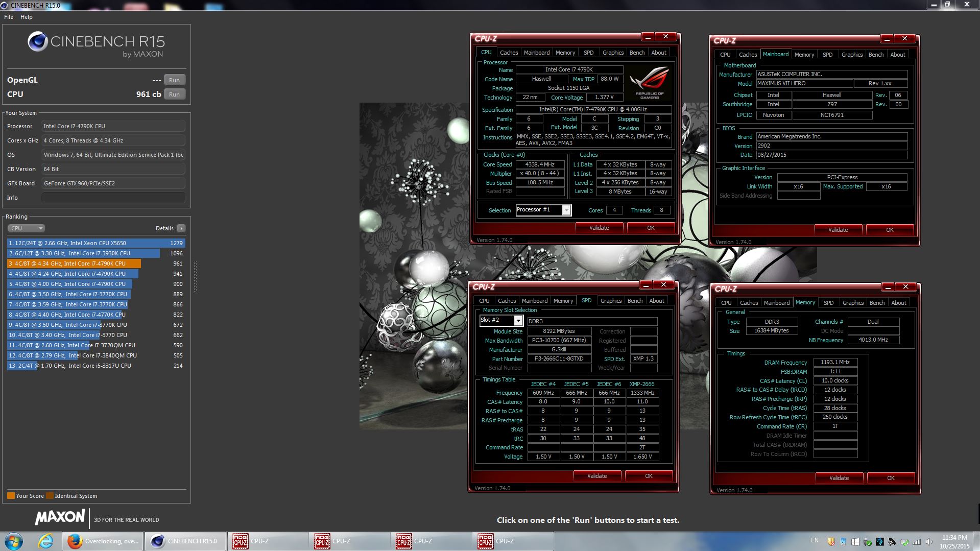This screenshot has height=551, width=980.
Task: Click the BIOS date 08/27/2015 field
Action: click(831, 155)
